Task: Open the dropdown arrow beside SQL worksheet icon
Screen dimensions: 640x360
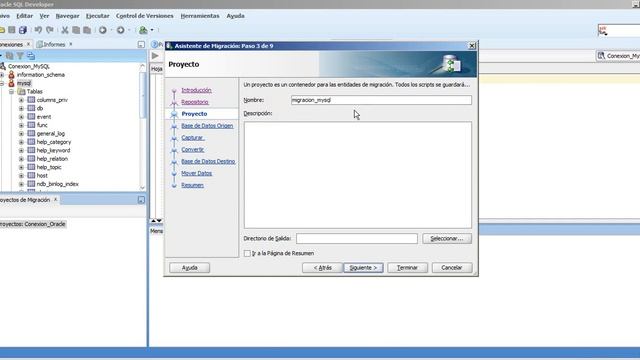Action: coord(152,30)
